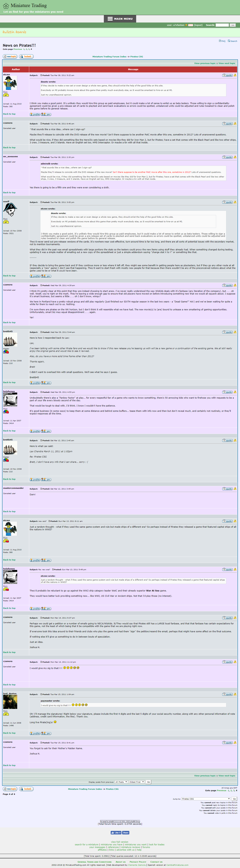Click lord_denton's avatar image

[10, 702]
